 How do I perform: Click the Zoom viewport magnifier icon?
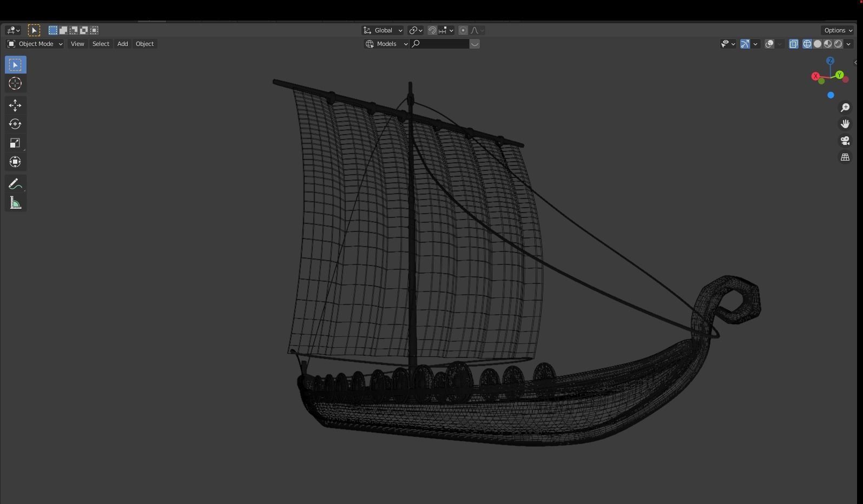pos(845,108)
